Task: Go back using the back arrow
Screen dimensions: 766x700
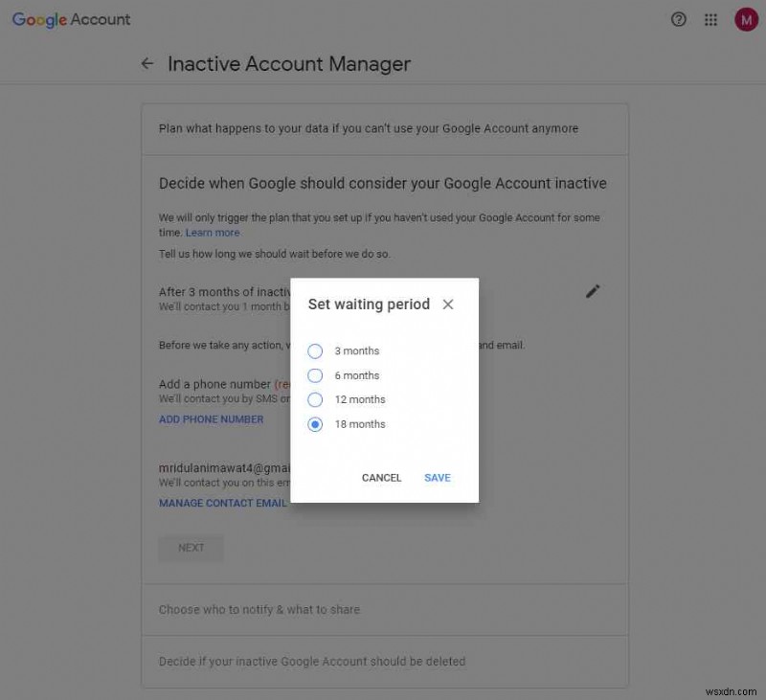Action: (146, 63)
